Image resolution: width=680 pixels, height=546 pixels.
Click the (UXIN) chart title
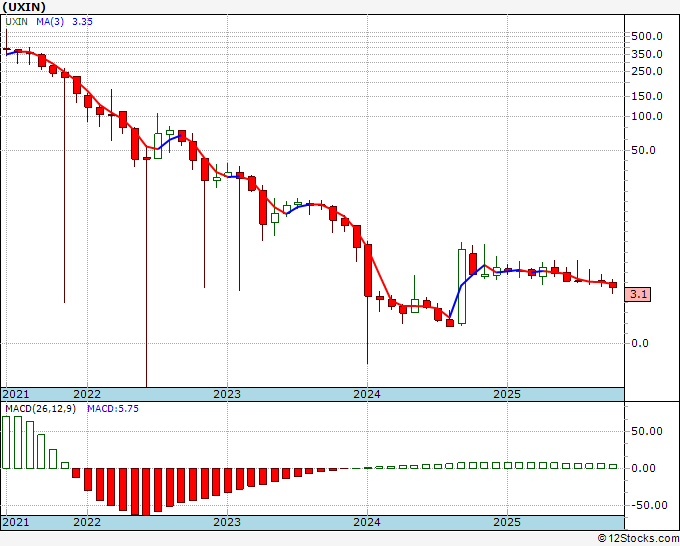point(24,7)
